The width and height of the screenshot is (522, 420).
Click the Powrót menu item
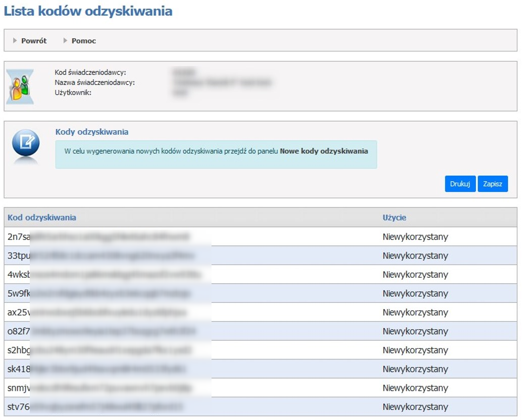(33, 41)
